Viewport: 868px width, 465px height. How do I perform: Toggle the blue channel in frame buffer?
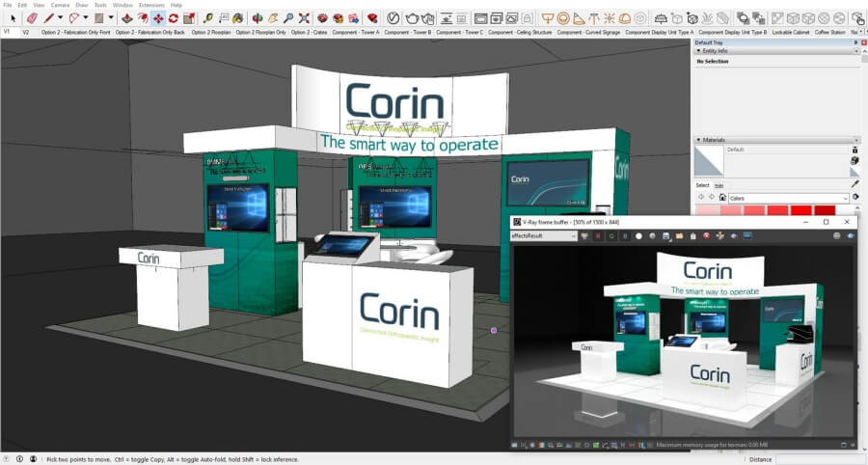point(625,235)
